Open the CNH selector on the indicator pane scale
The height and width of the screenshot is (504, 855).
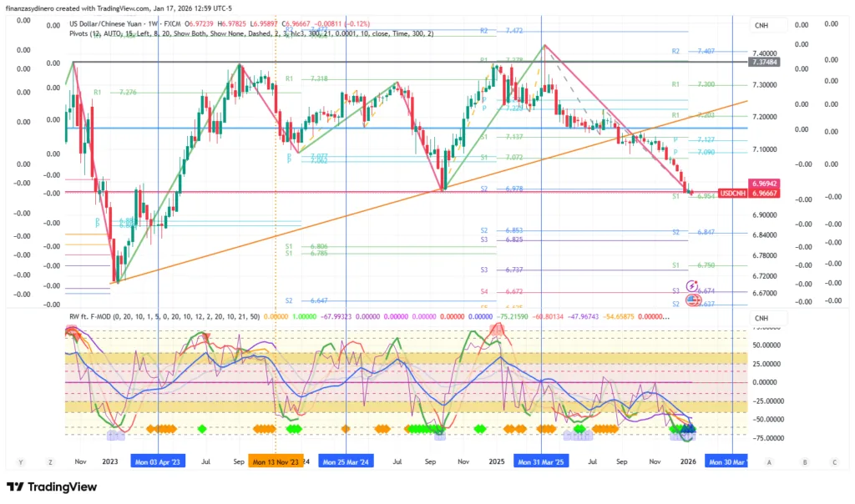(761, 318)
